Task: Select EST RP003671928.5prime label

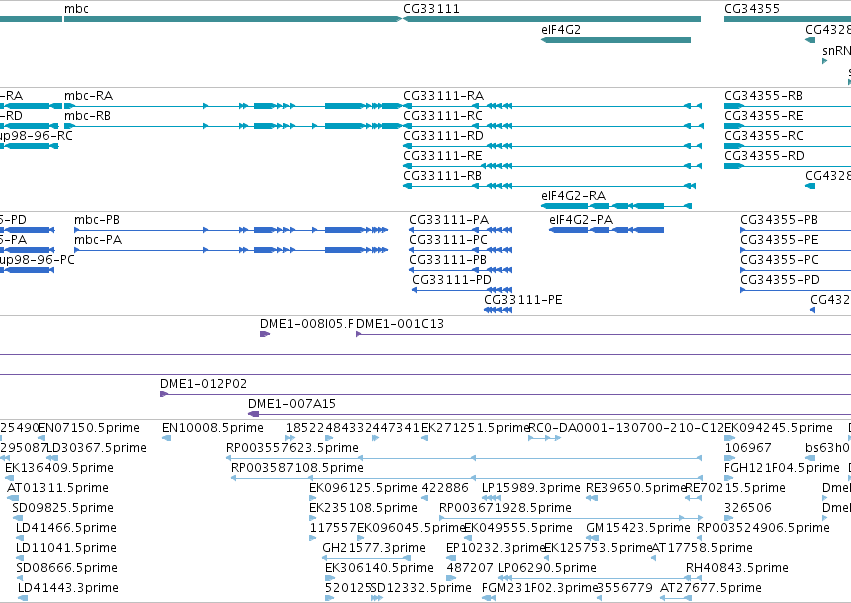Action: [505, 509]
